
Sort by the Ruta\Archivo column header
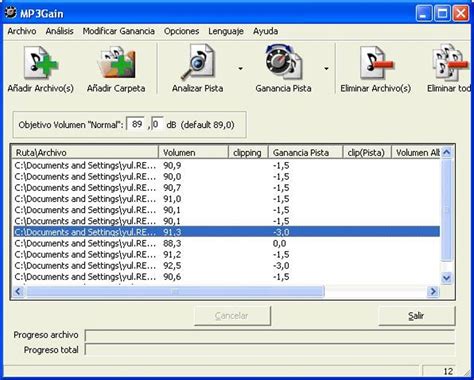tap(85, 152)
